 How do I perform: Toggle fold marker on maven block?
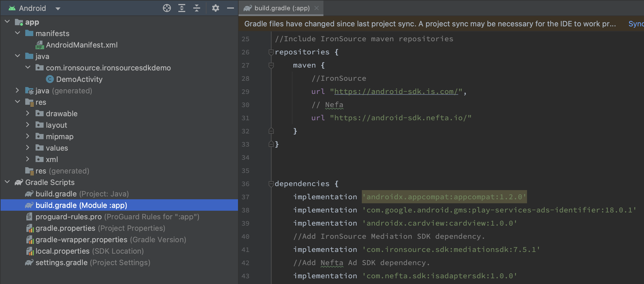271,66
